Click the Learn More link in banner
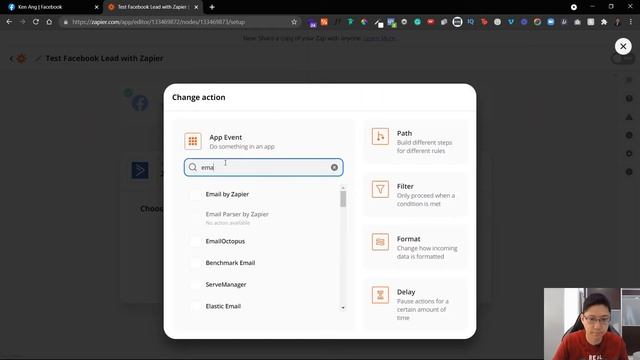This screenshot has width=640, height=360. pyautogui.click(x=379, y=38)
